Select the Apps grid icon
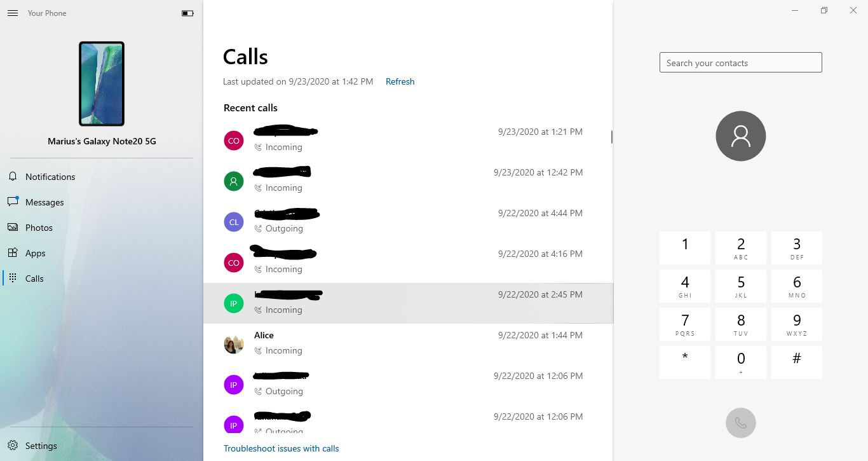 pos(13,252)
